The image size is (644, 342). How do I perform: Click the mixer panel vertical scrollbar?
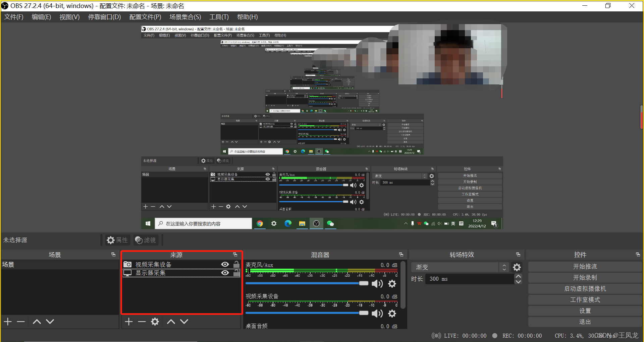(x=403, y=285)
